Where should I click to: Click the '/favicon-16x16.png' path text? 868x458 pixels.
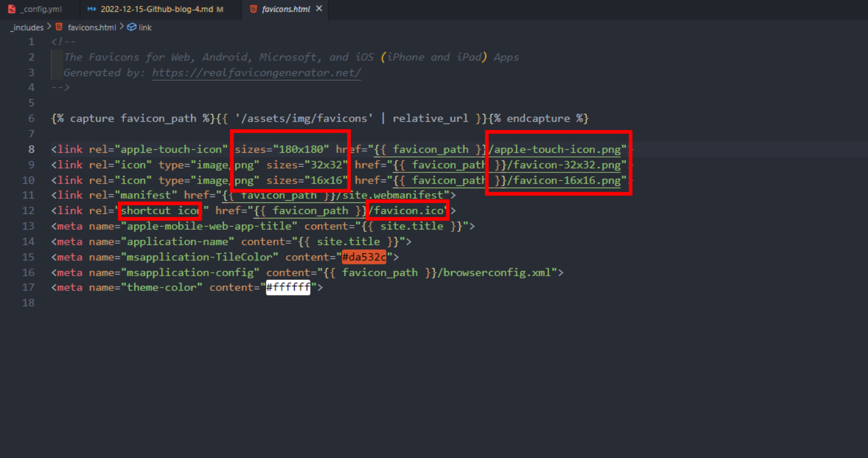tap(564, 180)
